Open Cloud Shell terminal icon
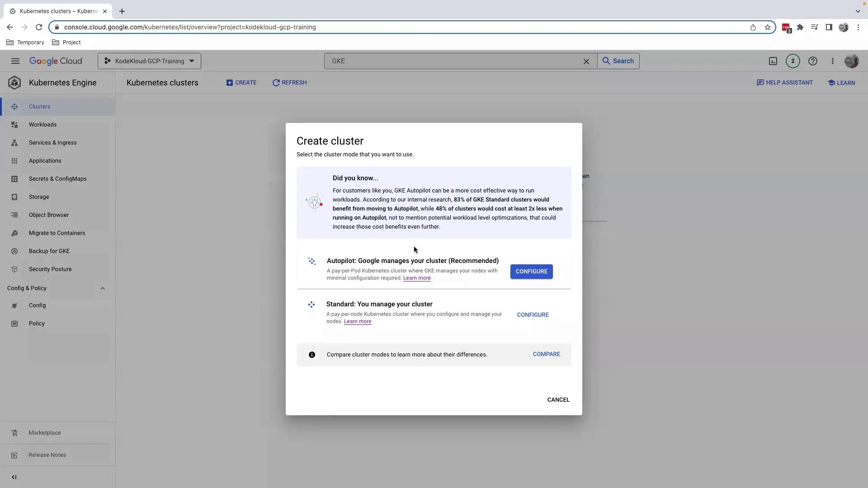The height and width of the screenshot is (488, 868). coord(773,61)
